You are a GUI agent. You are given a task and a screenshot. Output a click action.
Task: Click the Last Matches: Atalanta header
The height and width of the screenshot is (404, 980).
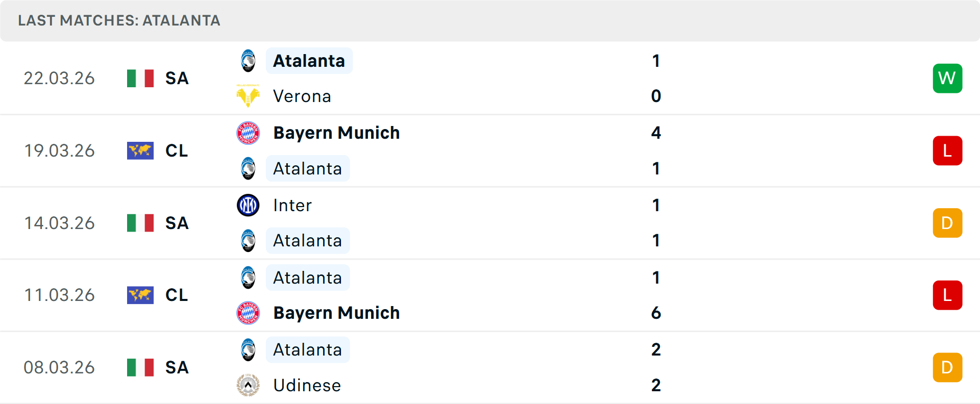click(119, 20)
